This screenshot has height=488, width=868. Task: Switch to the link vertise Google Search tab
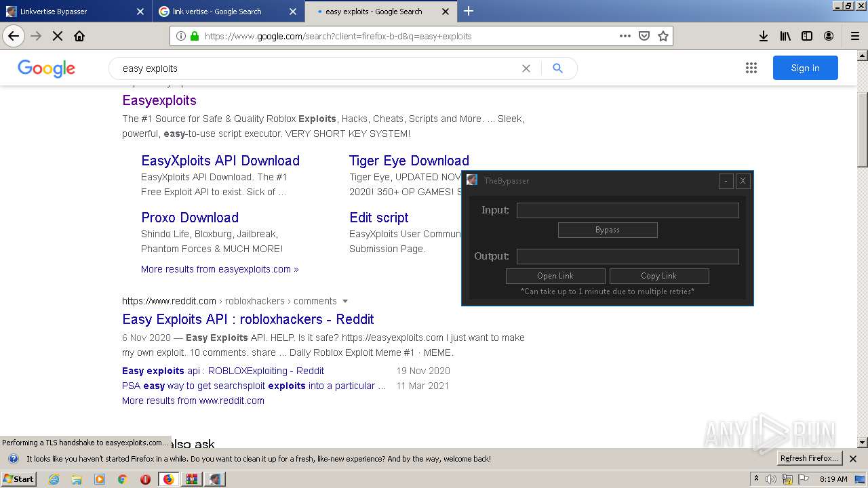[x=227, y=12]
